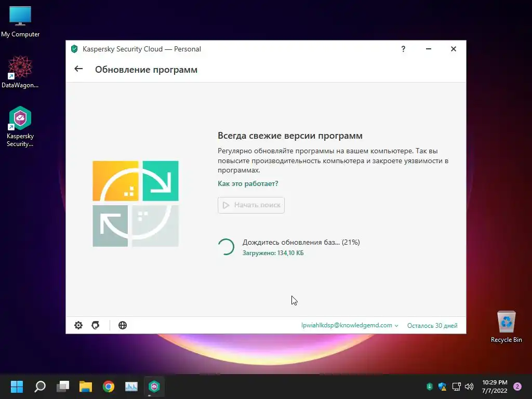This screenshot has width=532, height=399.
Task: Click the Загружено: 134,10 КБ status text
Action: 273,253
